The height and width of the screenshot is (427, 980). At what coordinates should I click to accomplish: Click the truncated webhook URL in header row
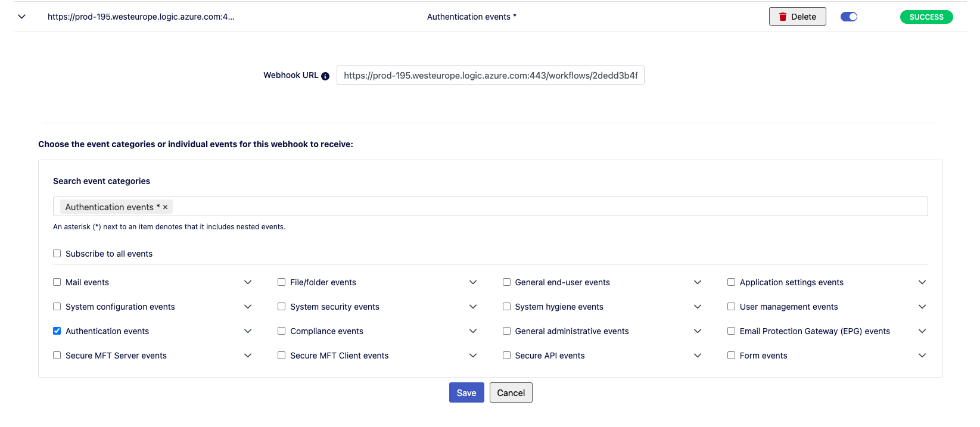(x=141, y=17)
